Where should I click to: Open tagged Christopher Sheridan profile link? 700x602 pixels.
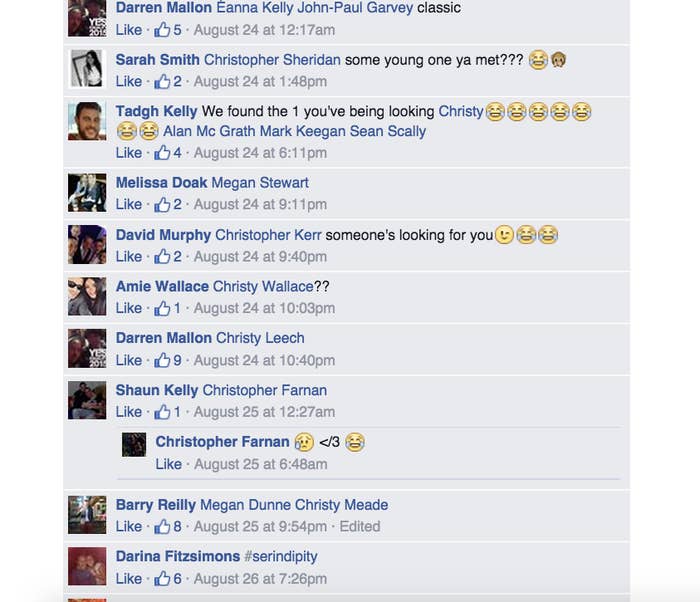(x=272, y=60)
